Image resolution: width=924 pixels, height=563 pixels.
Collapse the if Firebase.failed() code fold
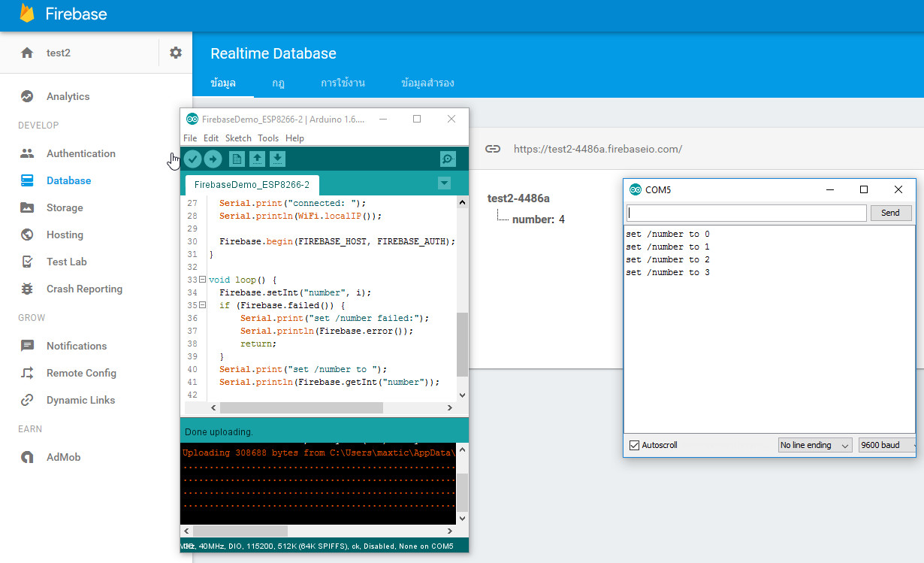click(202, 305)
